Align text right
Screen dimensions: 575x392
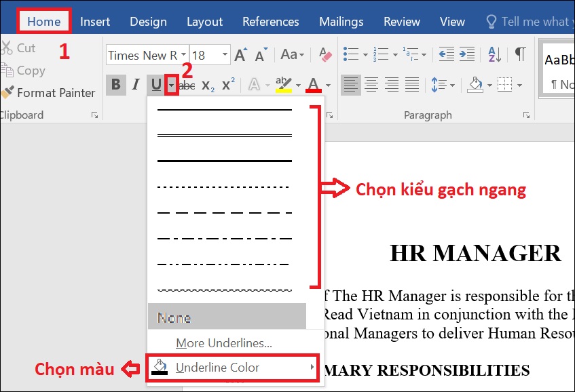coord(392,85)
